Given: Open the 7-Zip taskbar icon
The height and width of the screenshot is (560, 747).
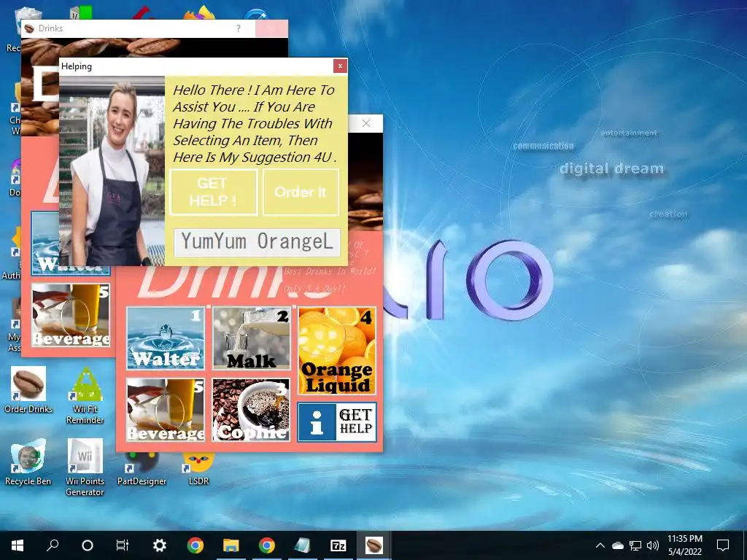Looking at the screenshot, I should click(338, 545).
